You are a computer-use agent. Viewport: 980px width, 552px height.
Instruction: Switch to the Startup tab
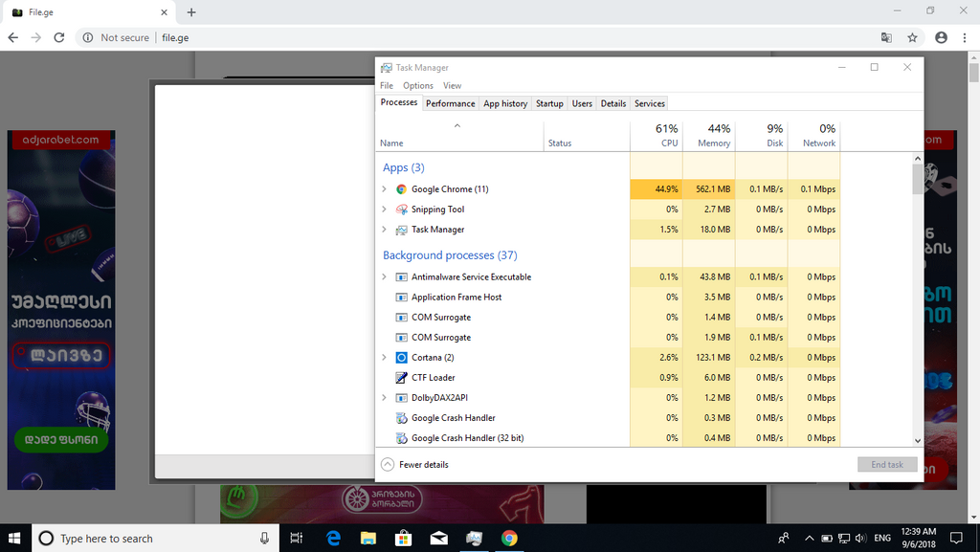pos(549,103)
